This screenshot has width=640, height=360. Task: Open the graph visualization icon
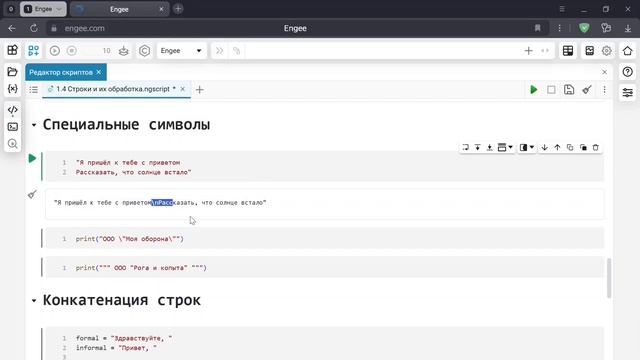(589, 51)
